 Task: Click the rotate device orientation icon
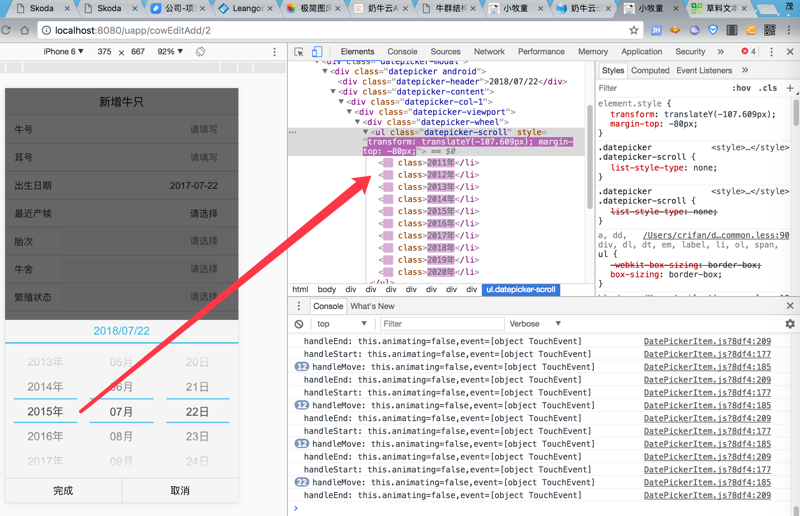[x=201, y=52]
